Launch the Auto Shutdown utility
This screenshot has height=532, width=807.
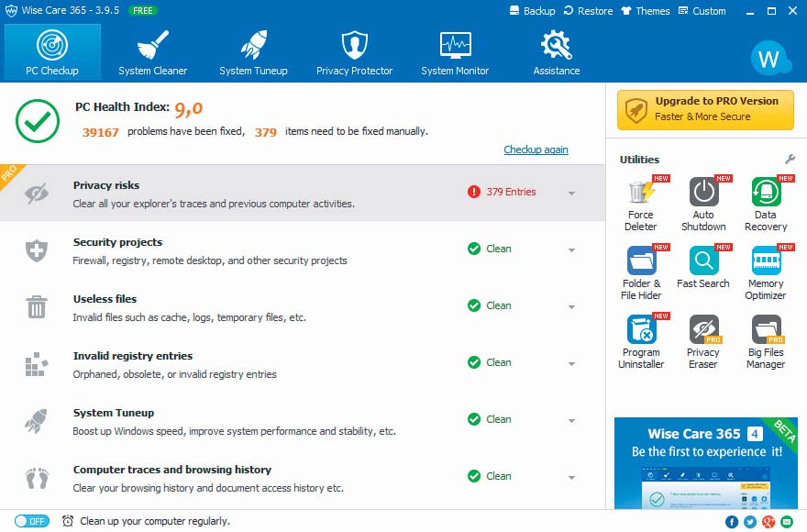click(x=703, y=204)
